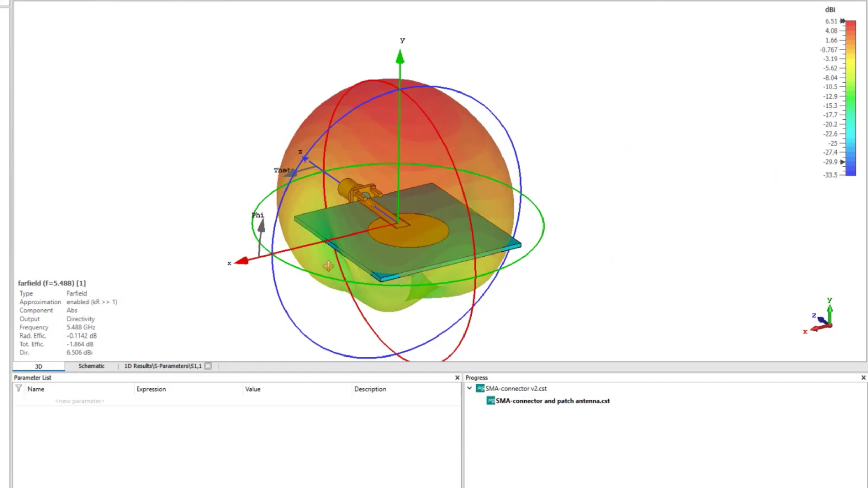This screenshot has height=488, width=868.
Task: Close the Parameter List panel
Action: pos(457,378)
